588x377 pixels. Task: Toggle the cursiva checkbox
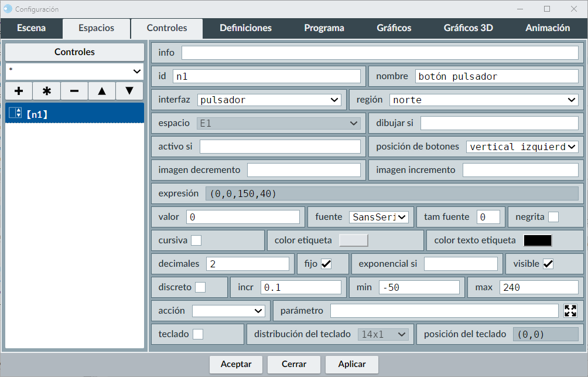click(196, 240)
